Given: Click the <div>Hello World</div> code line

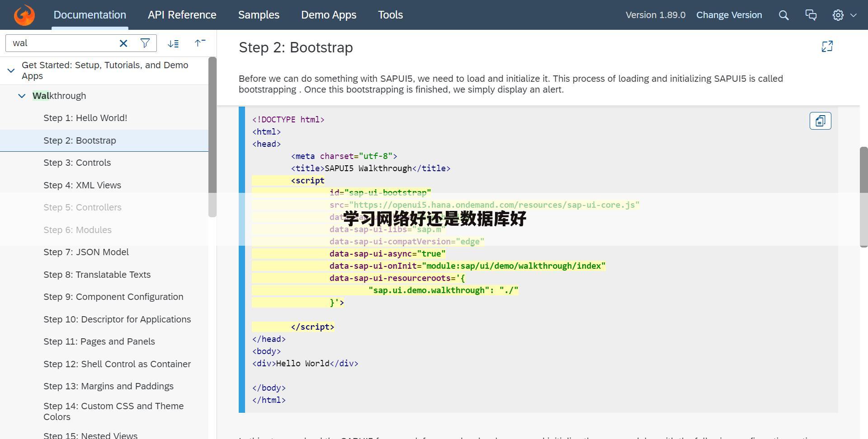Looking at the screenshot, I should tap(305, 364).
